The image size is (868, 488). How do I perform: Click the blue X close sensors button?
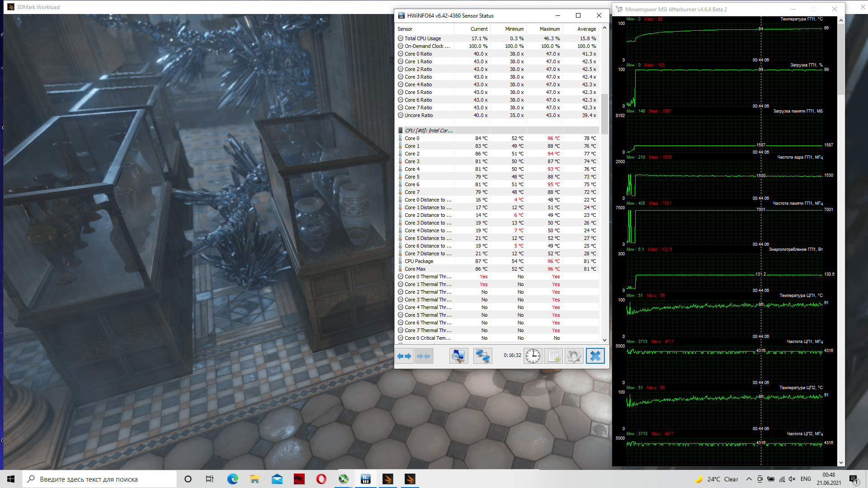(x=595, y=356)
